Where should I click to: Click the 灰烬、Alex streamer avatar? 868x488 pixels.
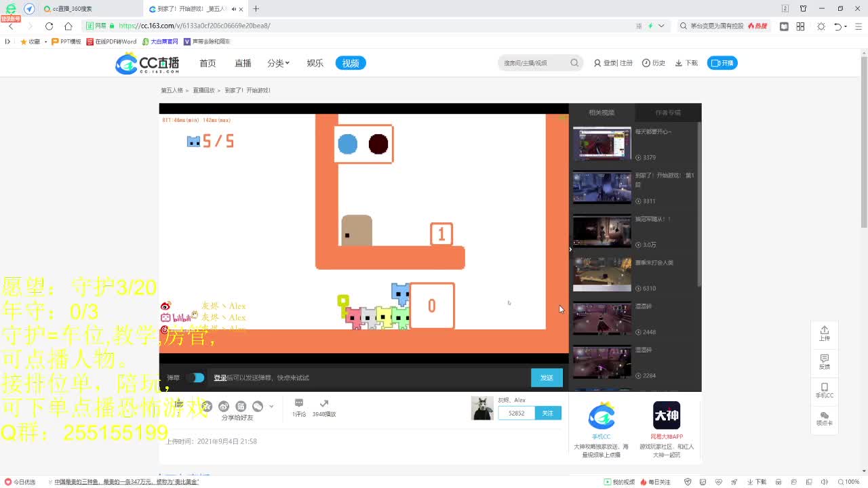482,409
